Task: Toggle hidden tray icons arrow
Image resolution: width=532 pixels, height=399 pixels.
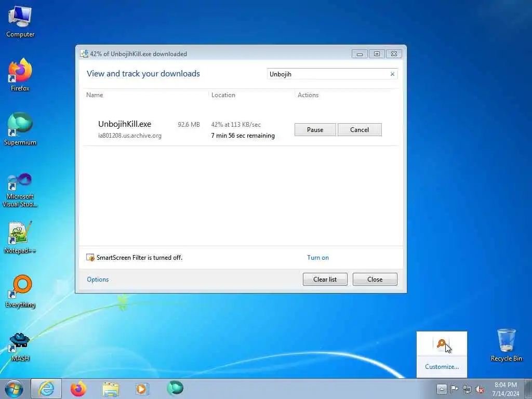Action: pos(441,389)
